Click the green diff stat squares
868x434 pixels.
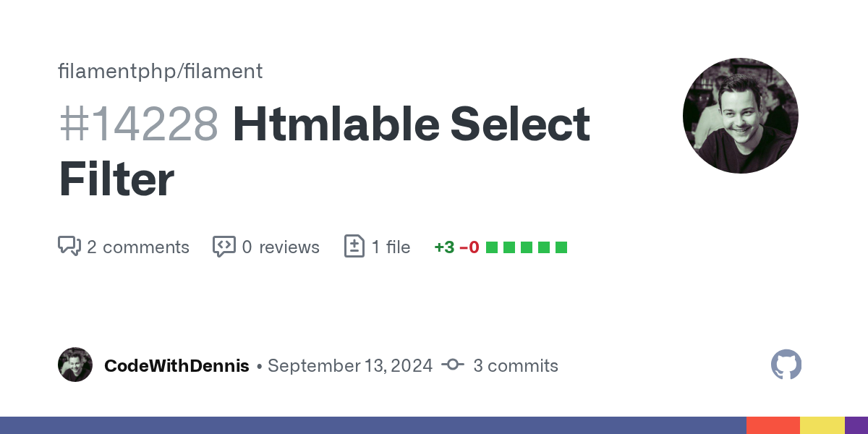(x=527, y=247)
